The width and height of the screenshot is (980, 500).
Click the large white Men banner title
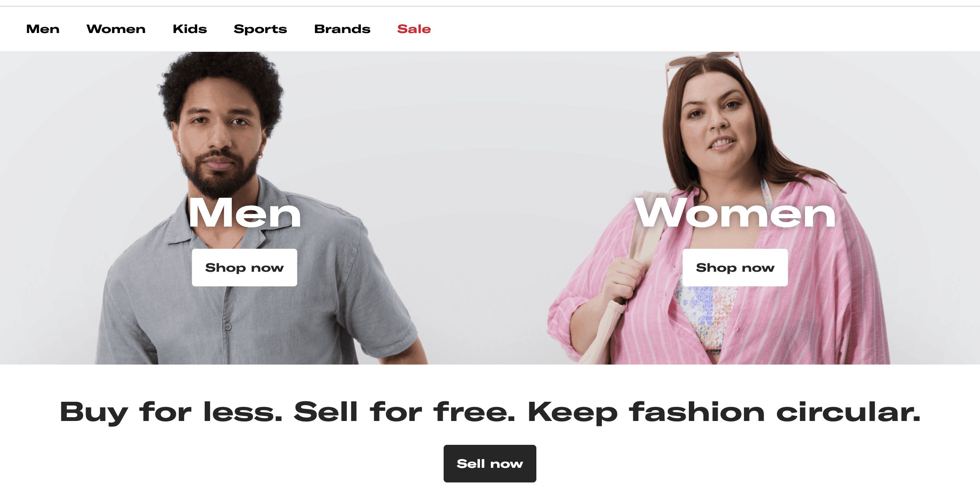[x=245, y=213]
